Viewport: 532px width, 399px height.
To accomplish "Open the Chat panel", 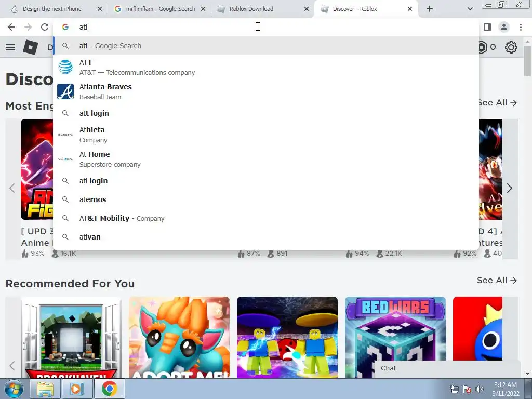I will [447, 368].
